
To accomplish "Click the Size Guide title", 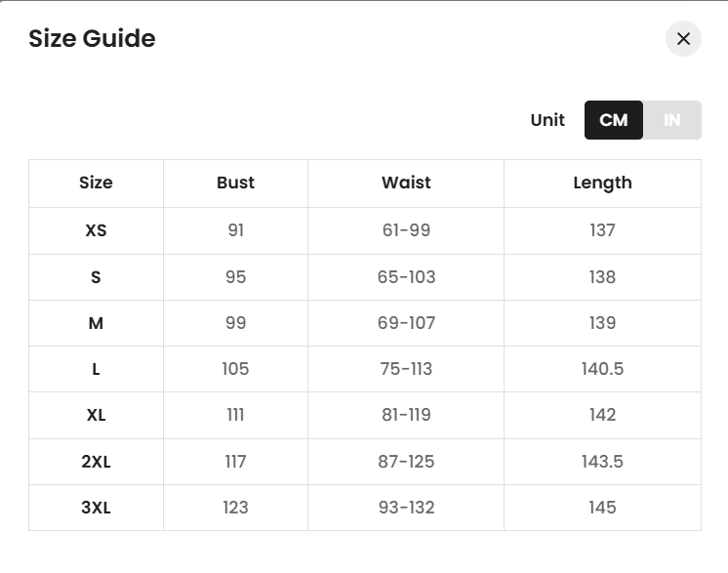I will tap(92, 39).
